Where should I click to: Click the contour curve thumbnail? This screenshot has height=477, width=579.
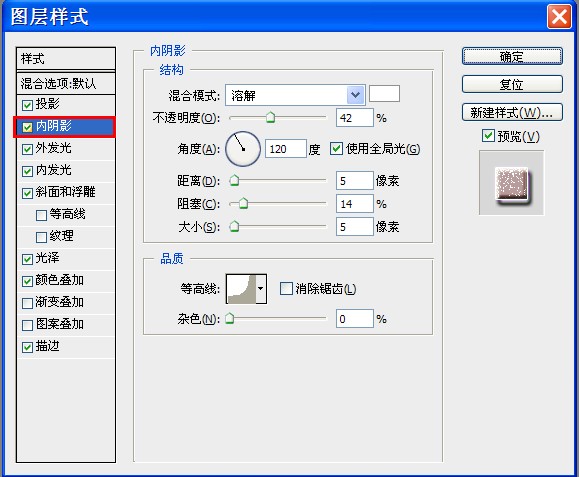click(x=241, y=289)
